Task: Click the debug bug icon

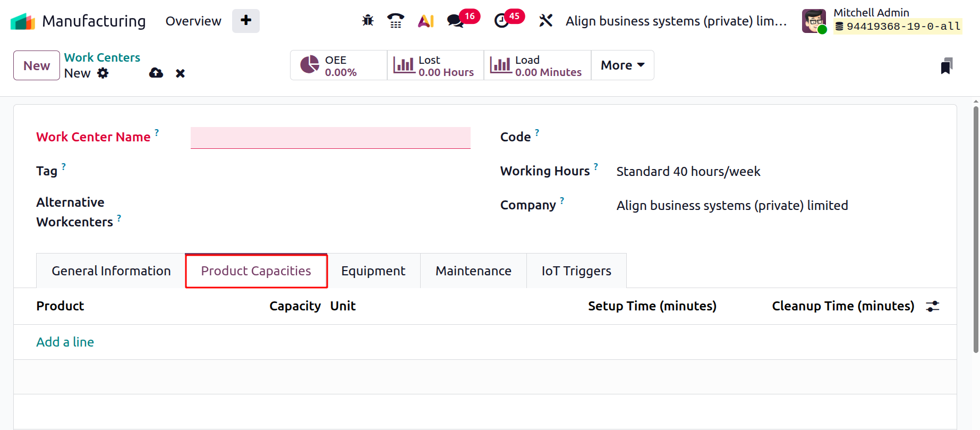Action: pos(368,21)
